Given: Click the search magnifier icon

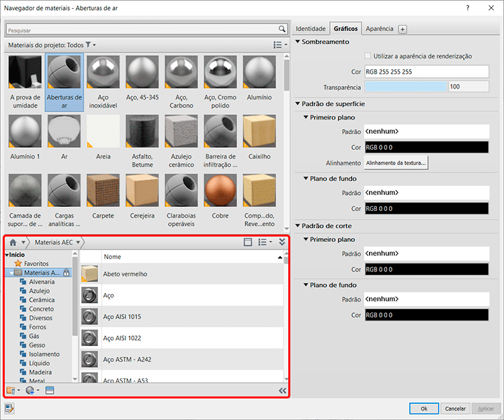Looking at the screenshot, I should tap(282, 30).
